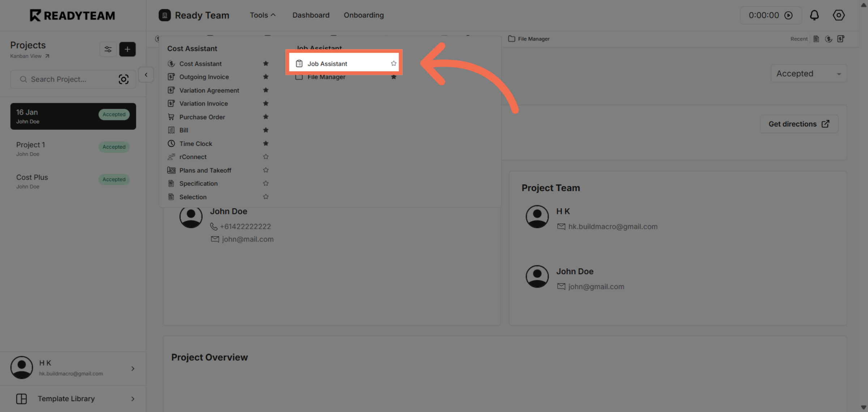Viewport: 868px width, 412px height.
Task: Select the Plans and Takeoff tool
Action: click(x=205, y=170)
